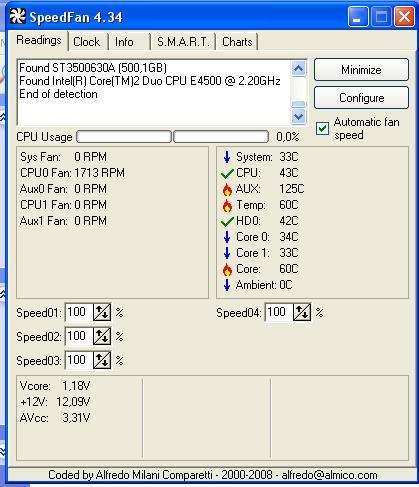Viewport: 419px width, 487px height.
Task: Toggle the Automatic fan speed checkbox
Action: point(322,128)
